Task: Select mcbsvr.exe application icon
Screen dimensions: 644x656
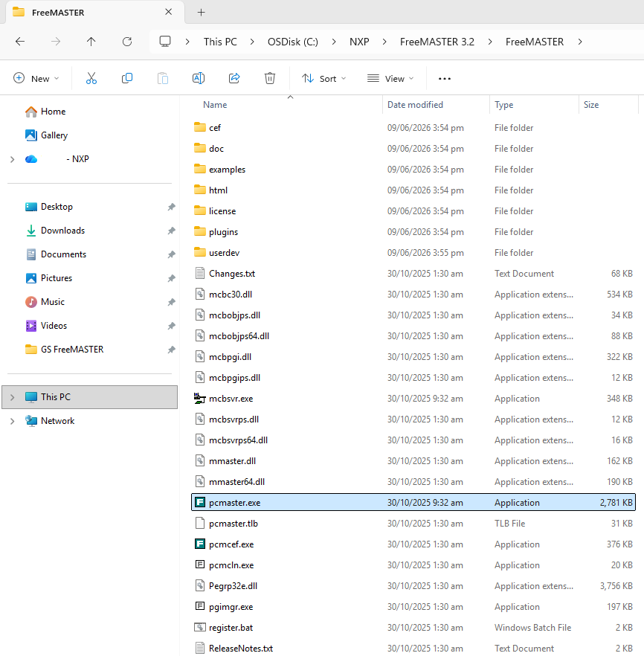Action: click(200, 399)
